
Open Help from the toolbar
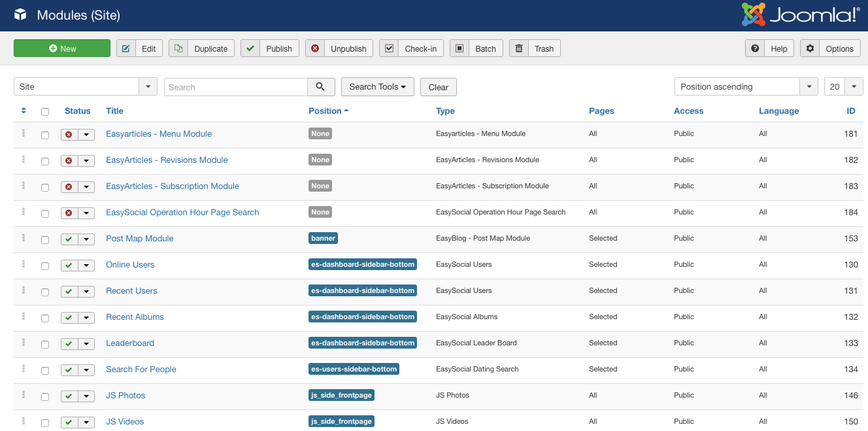(x=769, y=48)
